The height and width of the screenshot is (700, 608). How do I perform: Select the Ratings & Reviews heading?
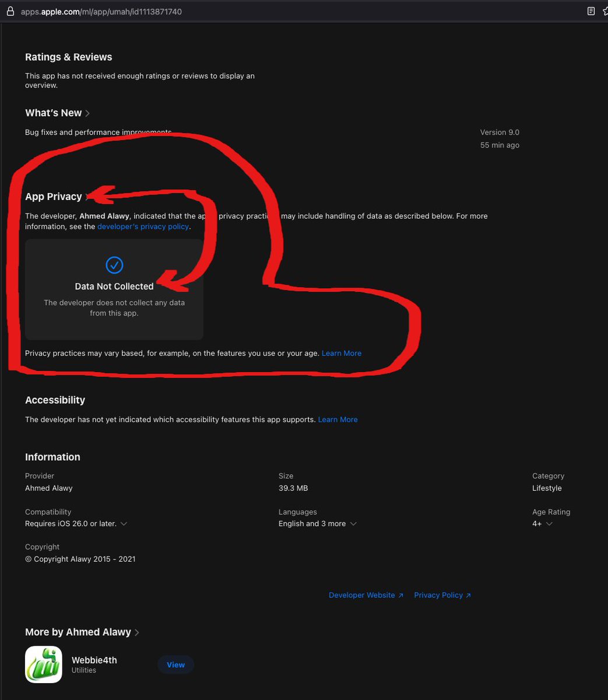coord(69,57)
